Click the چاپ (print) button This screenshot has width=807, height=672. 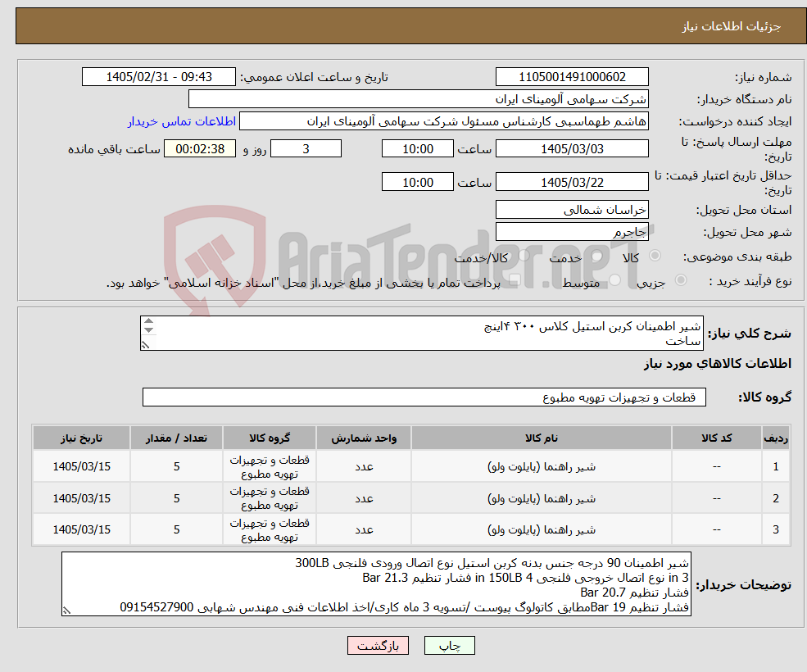point(449,645)
